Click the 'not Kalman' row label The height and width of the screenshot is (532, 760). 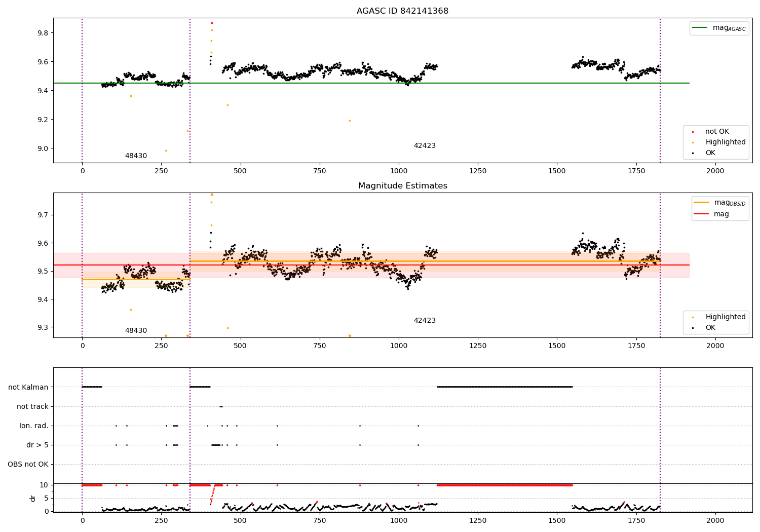[28, 388]
